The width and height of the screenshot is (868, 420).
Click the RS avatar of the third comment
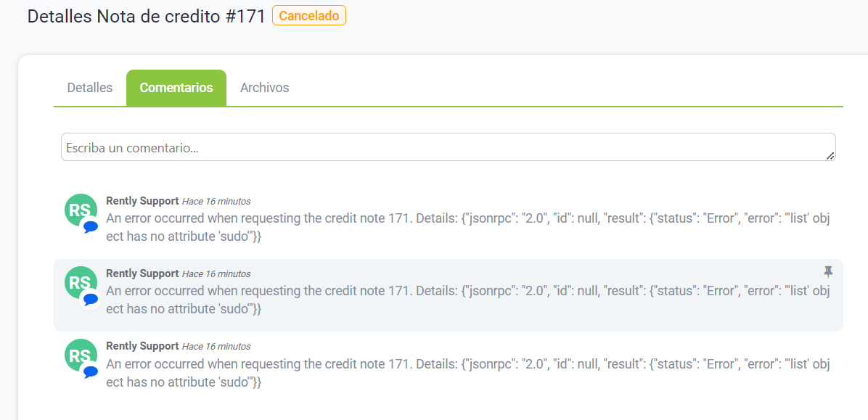(80, 355)
